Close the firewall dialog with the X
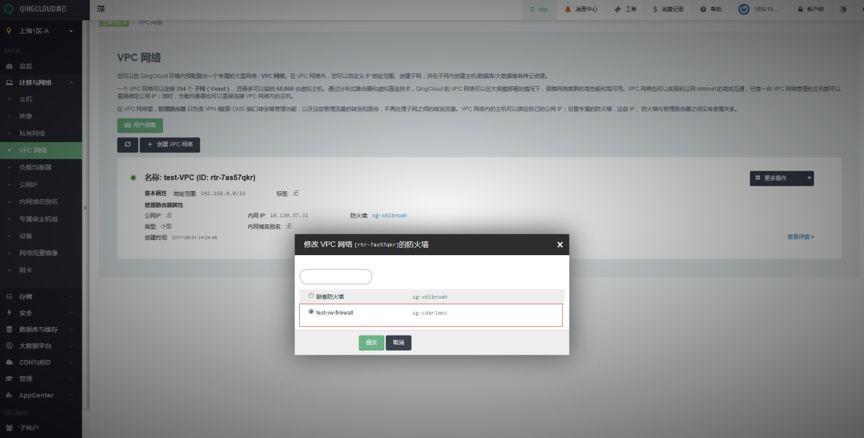The image size is (864, 438). 560,244
